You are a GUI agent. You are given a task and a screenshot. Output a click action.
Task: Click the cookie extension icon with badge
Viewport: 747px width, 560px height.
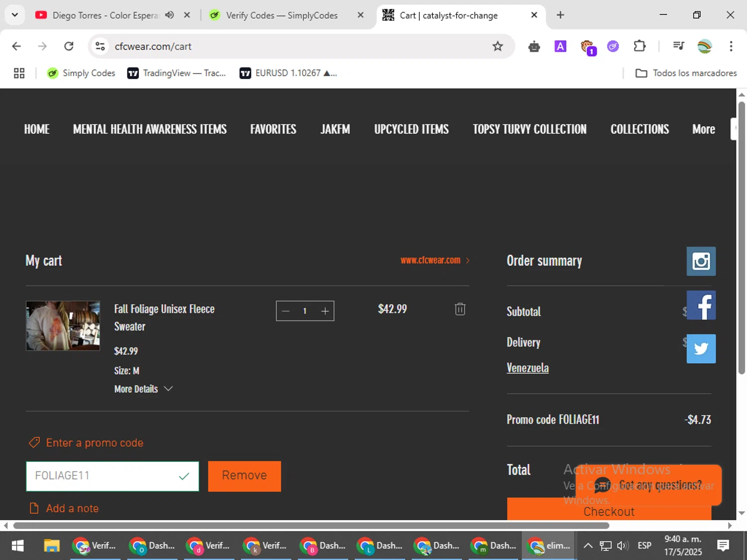click(588, 47)
